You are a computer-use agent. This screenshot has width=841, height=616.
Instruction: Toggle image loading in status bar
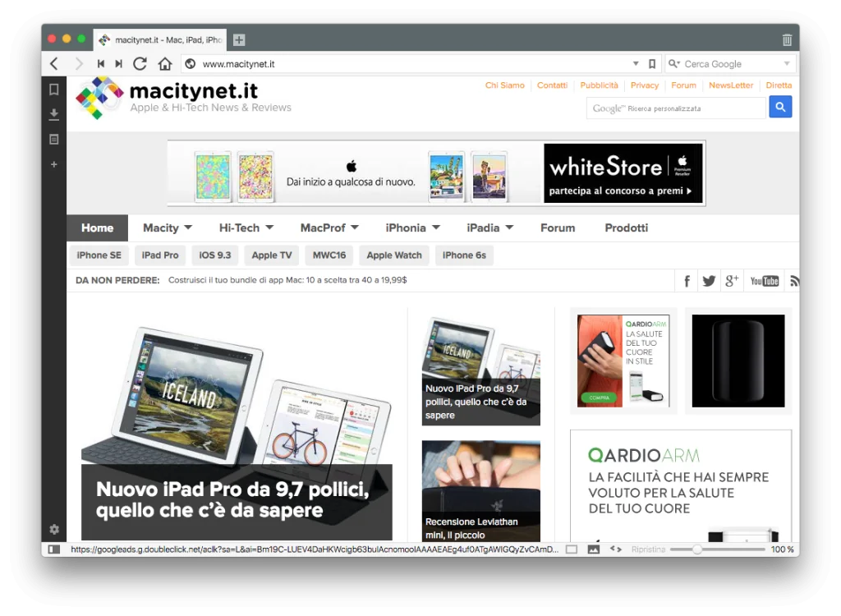[594, 549]
